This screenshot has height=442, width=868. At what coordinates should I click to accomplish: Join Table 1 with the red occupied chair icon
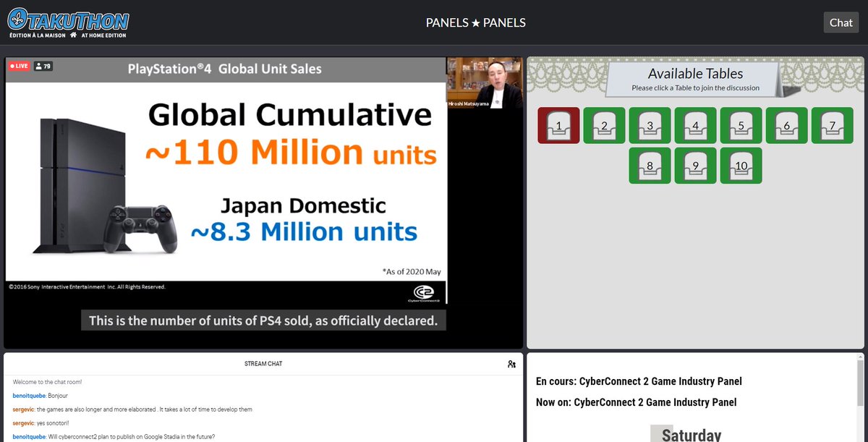(558, 125)
